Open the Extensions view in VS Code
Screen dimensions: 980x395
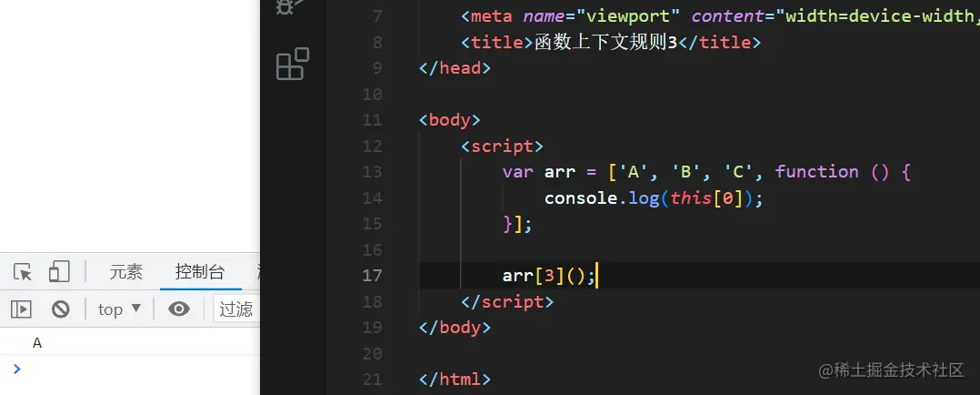pyautogui.click(x=293, y=64)
